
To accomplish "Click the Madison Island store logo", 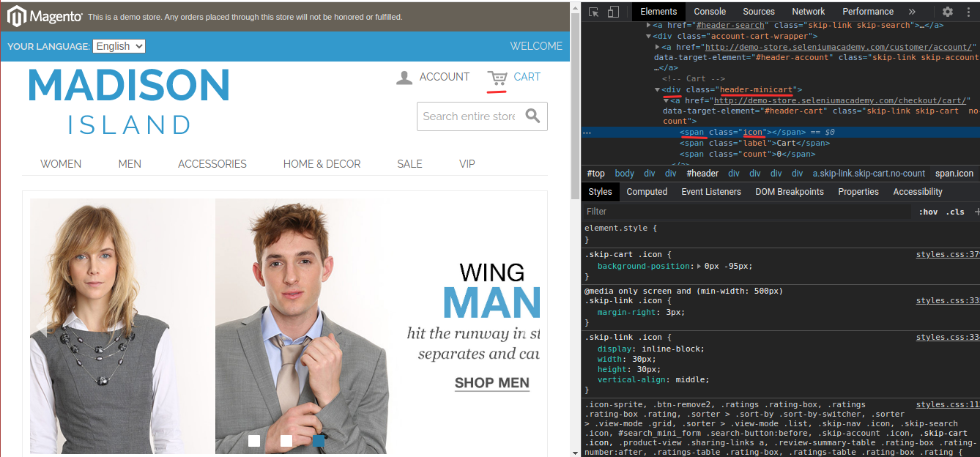I will tap(129, 102).
